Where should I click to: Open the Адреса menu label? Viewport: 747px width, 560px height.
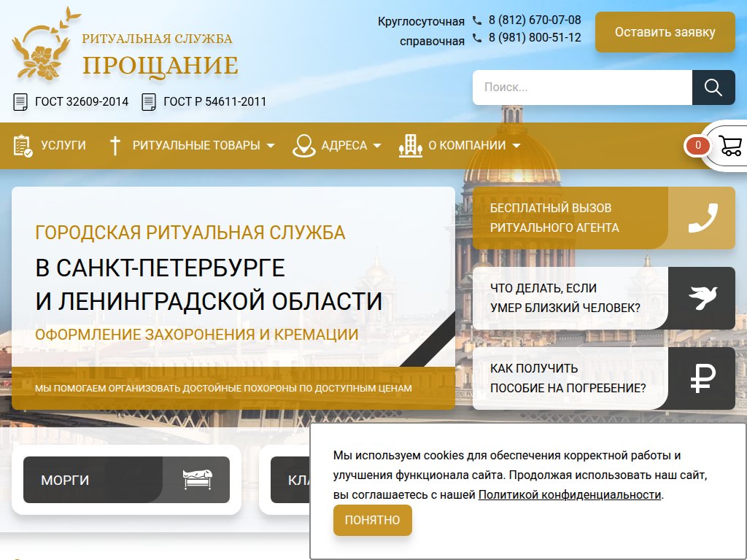(344, 145)
